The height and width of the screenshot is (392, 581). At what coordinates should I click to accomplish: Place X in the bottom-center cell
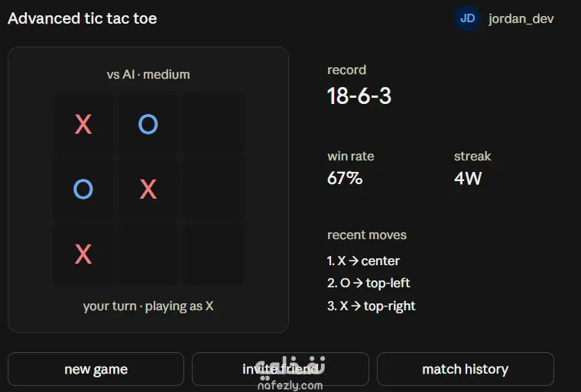tap(148, 254)
